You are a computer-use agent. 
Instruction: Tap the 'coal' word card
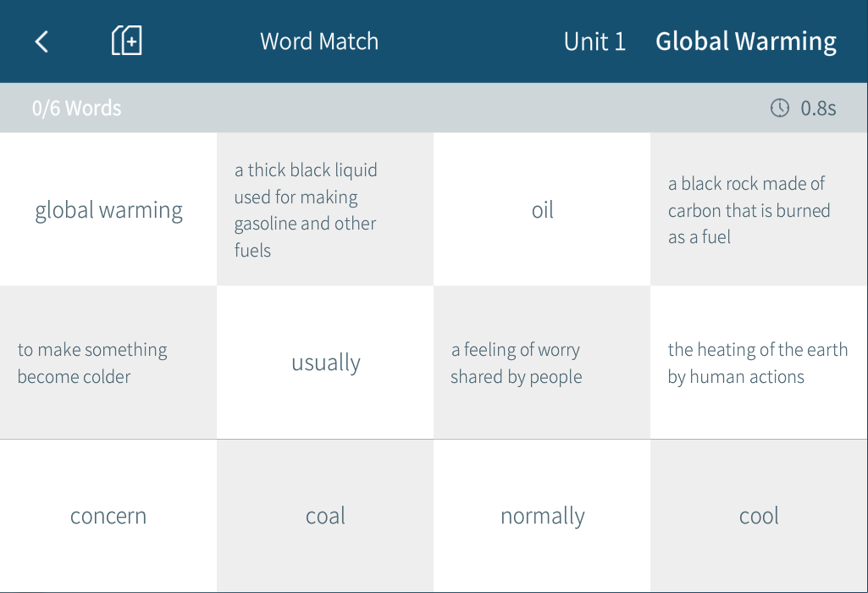pos(325,516)
